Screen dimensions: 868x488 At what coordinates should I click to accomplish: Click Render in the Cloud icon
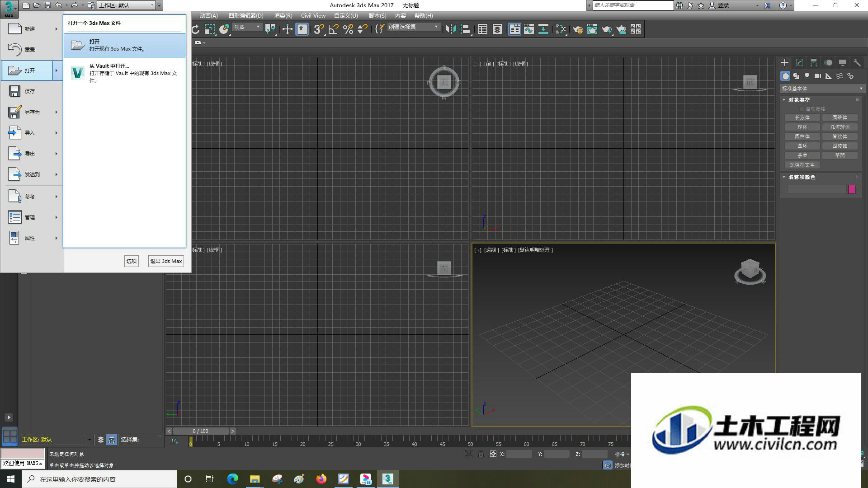[622, 29]
